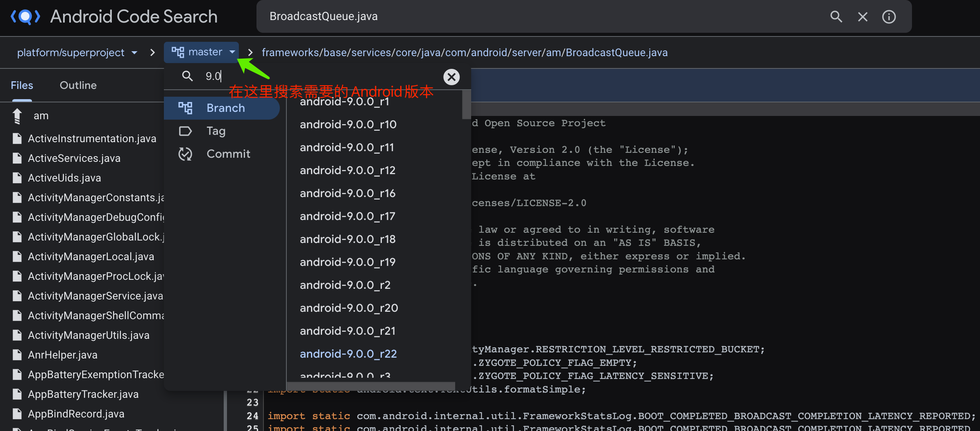980x431 pixels.
Task: Open AnrHelper.java in file list
Action: 62,355
